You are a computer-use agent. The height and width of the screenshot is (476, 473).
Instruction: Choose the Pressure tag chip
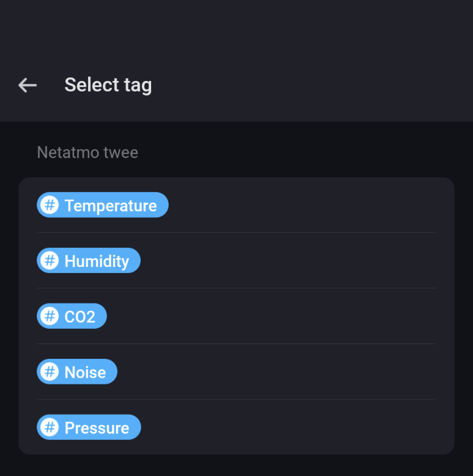pyautogui.click(x=89, y=427)
